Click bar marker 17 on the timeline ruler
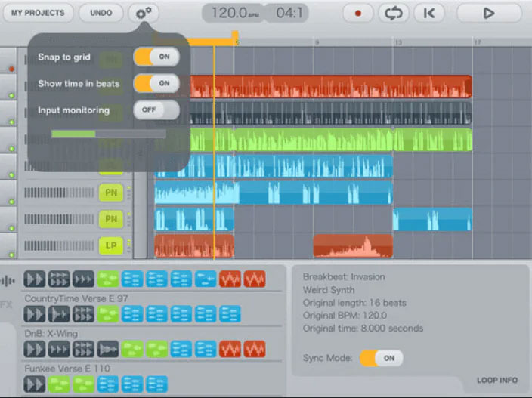532x398 pixels. coord(478,42)
